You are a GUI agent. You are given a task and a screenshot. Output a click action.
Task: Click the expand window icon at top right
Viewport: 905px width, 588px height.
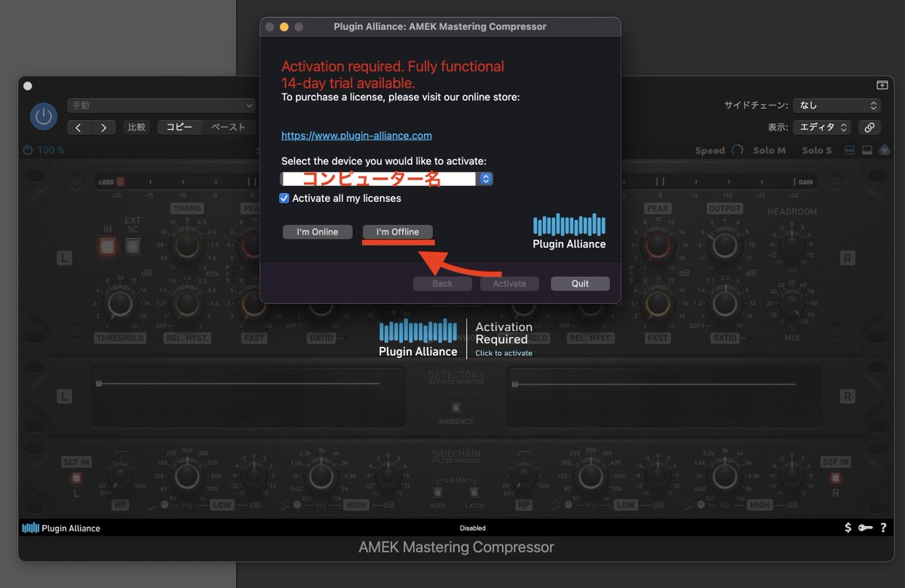(x=882, y=85)
